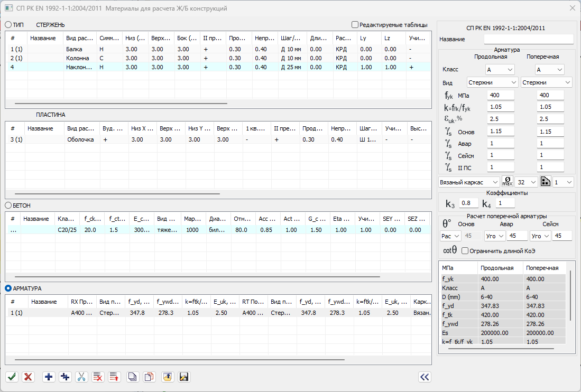The height and width of the screenshot is (392, 581).
Task: Enable the Редактируемые таблицы checkbox
Action: pos(355,24)
